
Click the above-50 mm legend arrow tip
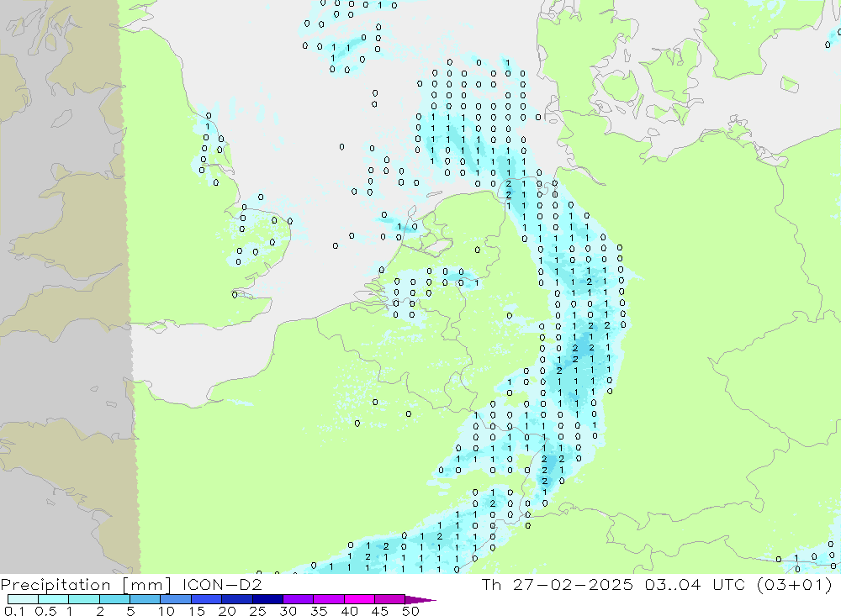tap(420, 599)
